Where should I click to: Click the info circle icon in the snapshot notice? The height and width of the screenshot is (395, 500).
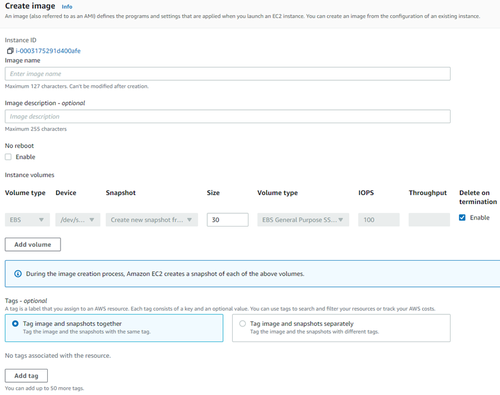pos(18,274)
